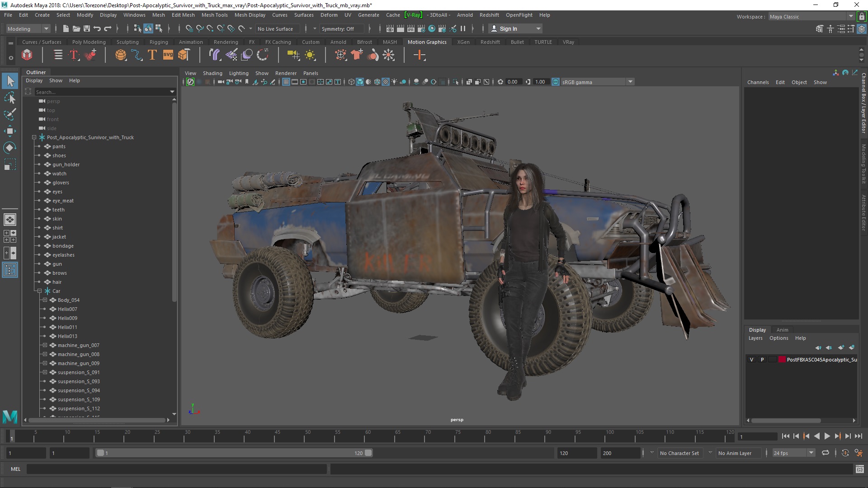This screenshot has width=868, height=488.
Task: Toggle auto keyframe button
Action: click(x=845, y=453)
